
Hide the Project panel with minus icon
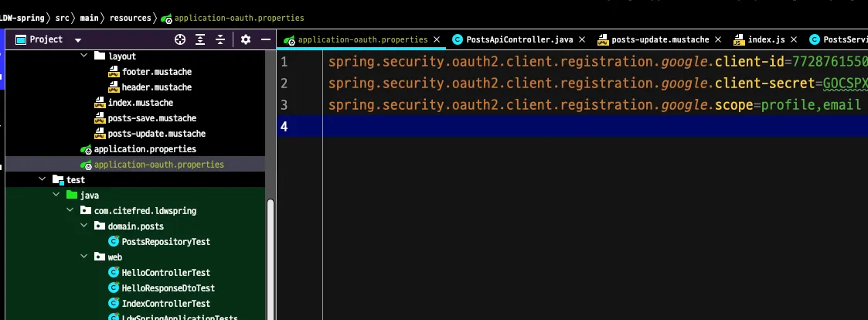266,39
